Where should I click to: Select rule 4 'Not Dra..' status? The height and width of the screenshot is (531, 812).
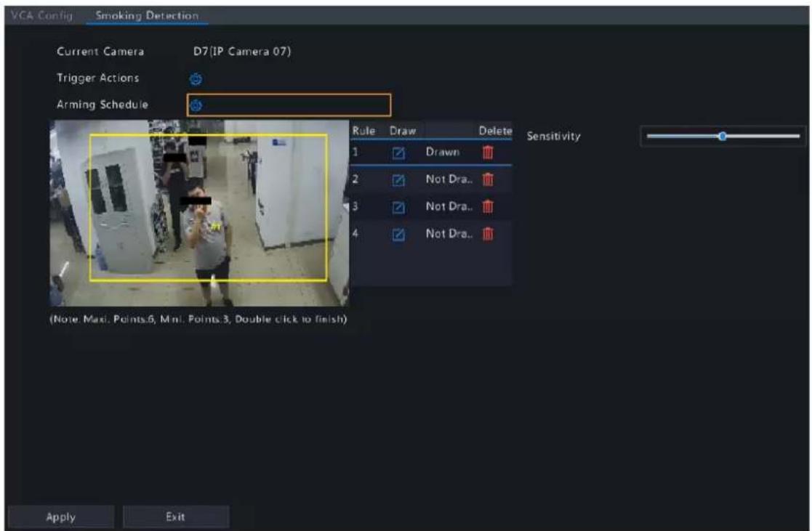click(x=449, y=233)
